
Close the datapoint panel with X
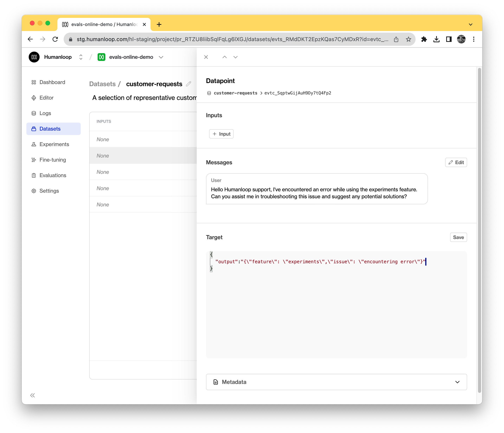[x=206, y=57]
